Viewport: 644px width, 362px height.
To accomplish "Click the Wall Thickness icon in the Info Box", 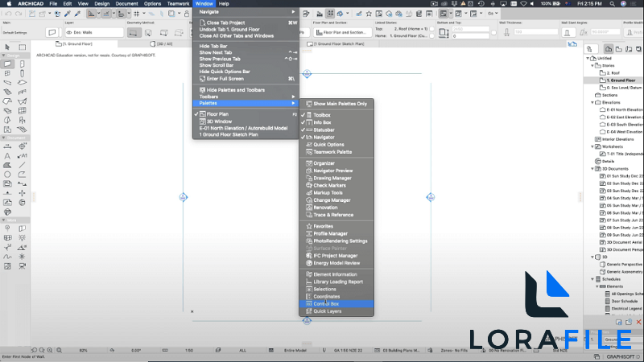I will click(506, 32).
